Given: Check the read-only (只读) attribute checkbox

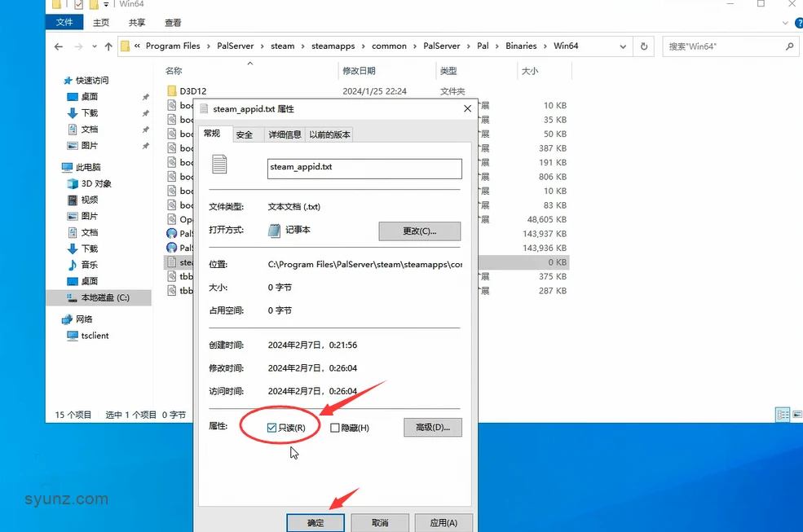Looking at the screenshot, I should (x=271, y=428).
